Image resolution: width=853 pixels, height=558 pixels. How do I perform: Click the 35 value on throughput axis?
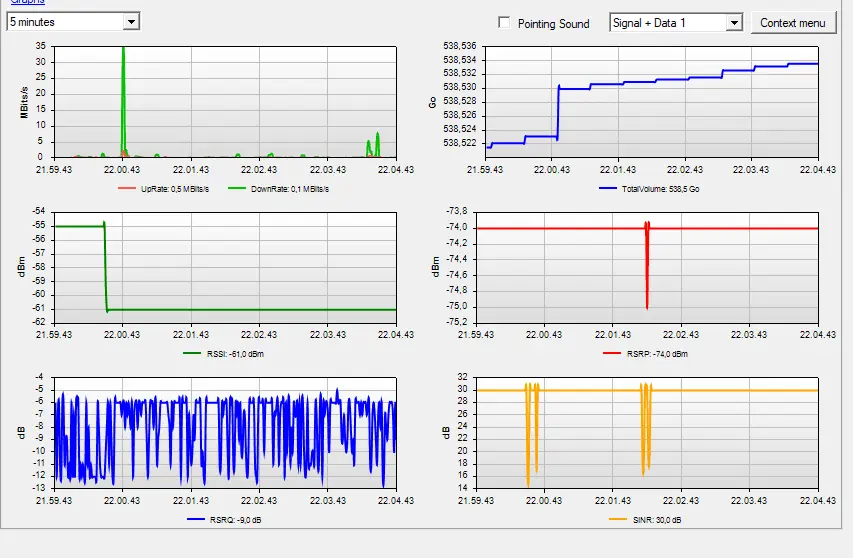[41, 46]
